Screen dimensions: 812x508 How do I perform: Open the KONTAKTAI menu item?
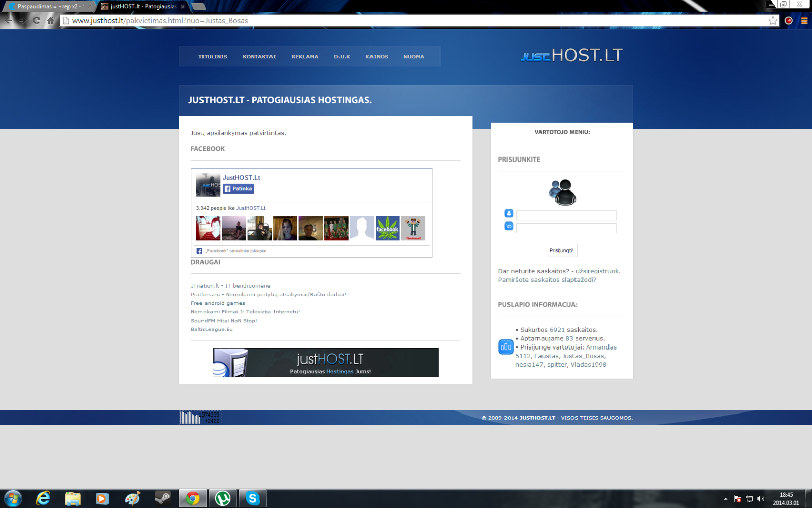(x=259, y=57)
